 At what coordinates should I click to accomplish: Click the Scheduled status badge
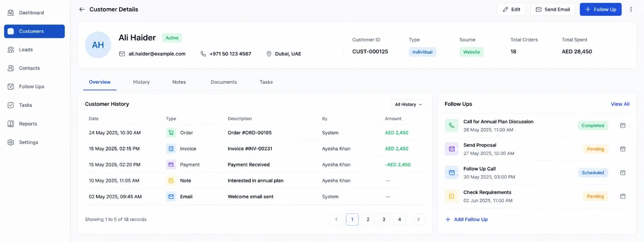(x=593, y=173)
